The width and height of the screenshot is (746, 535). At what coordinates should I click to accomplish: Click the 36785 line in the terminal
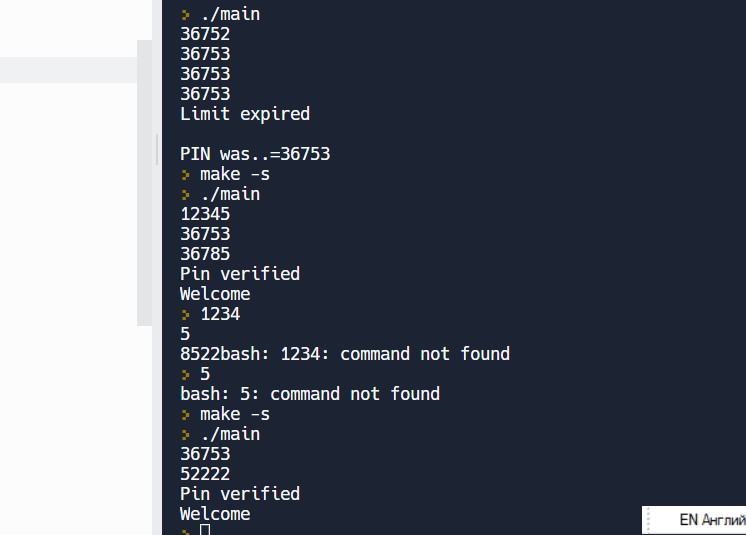coord(205,254)
